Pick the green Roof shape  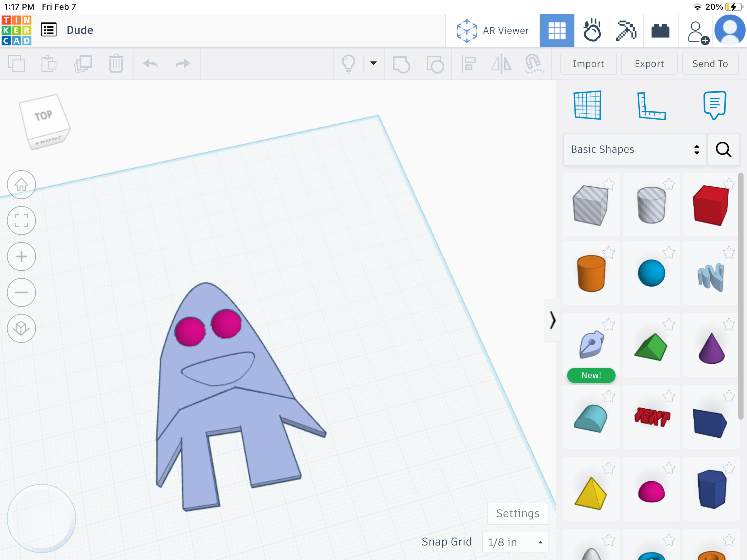coord(651,346)
